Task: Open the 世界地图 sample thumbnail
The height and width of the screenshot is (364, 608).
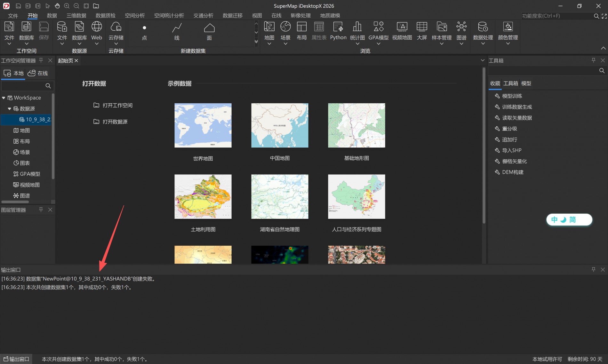Action: point(203,125)
